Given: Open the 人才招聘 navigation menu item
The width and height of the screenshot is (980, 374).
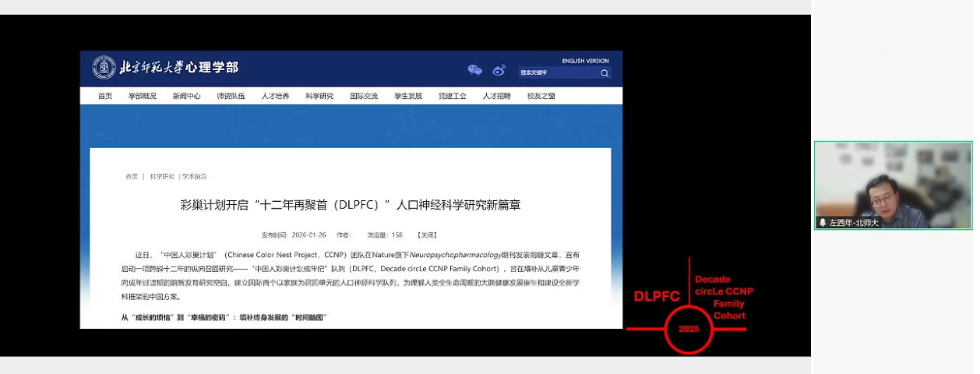Looking at the screenshot, I should click(497, 97).
